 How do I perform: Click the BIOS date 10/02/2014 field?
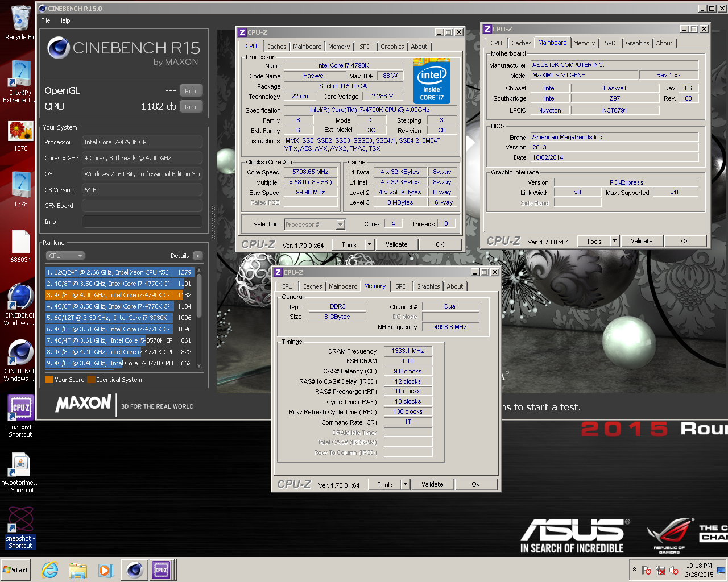(x=614, y=157)
